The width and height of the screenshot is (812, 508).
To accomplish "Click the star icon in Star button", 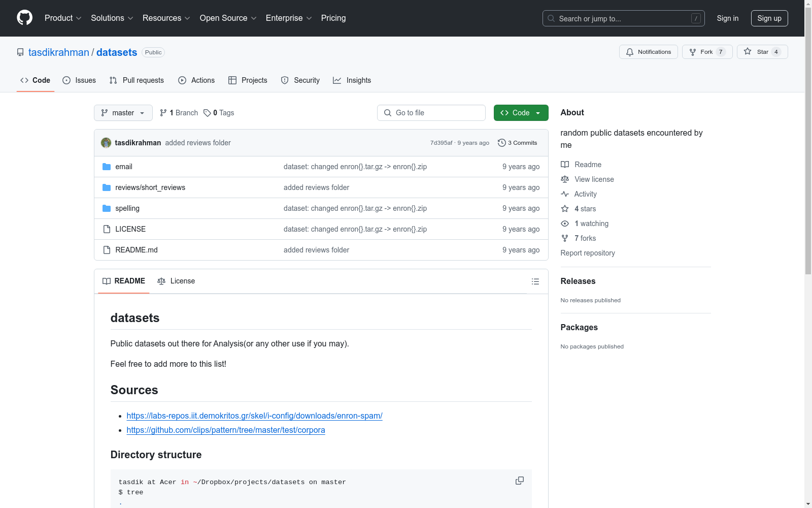I will (748, 51).
